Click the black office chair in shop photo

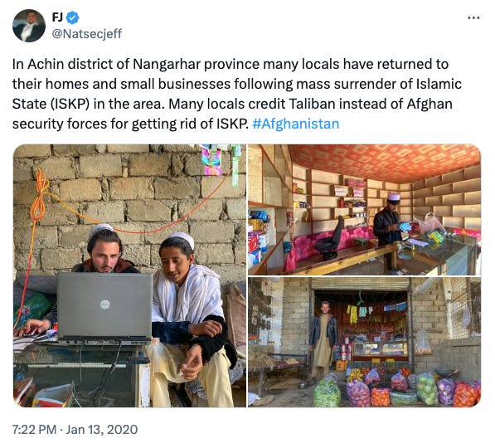(330, 237)
